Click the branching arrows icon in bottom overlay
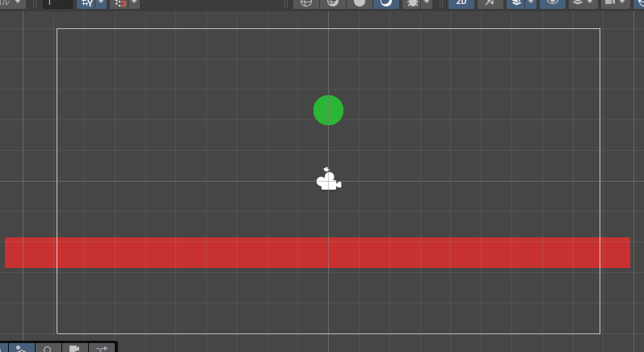This screenshot has width=644, height=352. pyautogui.click(x=102, y=349)
